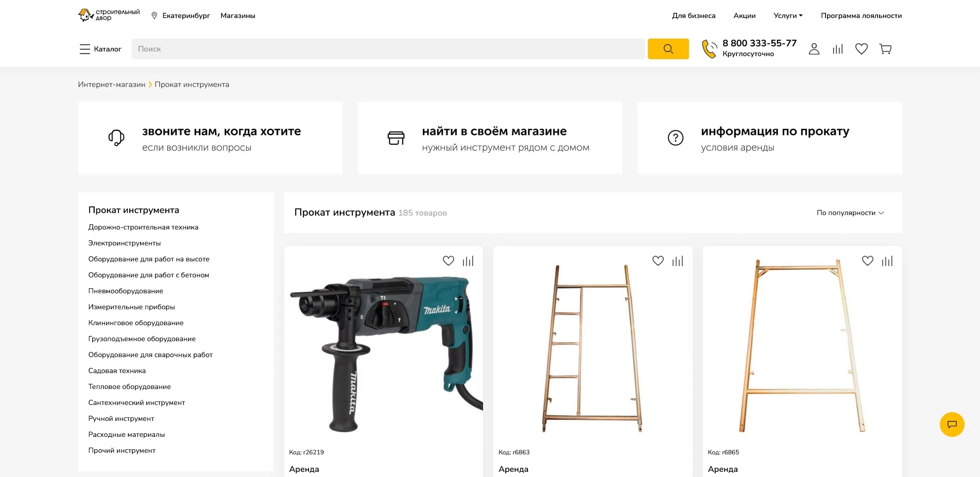This screenshot has width=980, height=477.
Task: Click the yellow search magnifier button
Action: (x=668, y=49)
